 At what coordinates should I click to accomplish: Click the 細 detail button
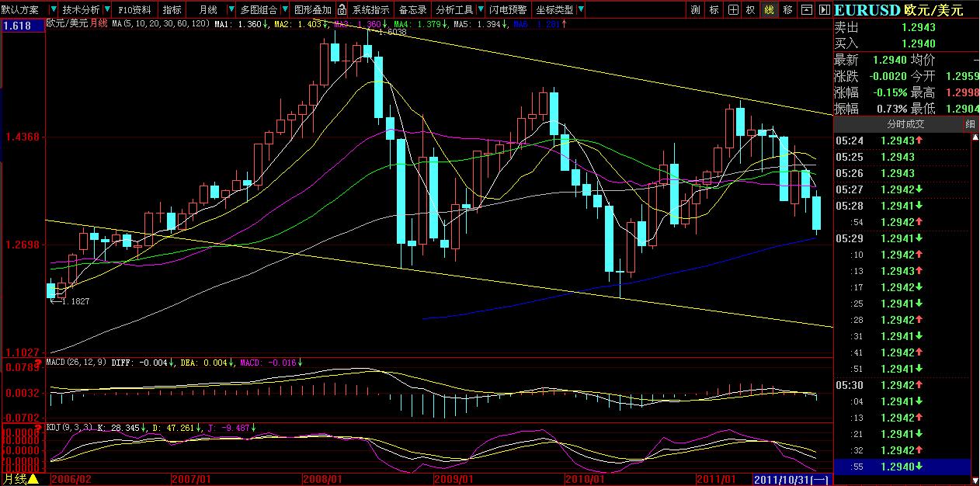point(971,124)
